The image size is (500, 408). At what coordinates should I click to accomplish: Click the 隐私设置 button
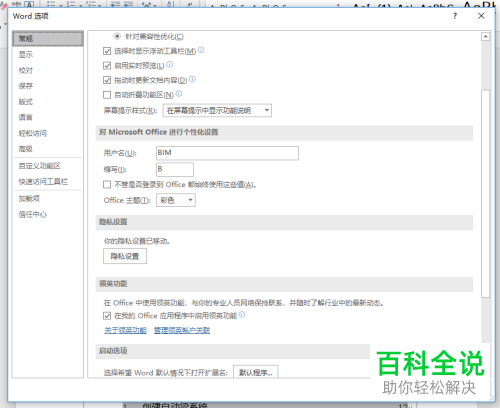tap(125, 256)
